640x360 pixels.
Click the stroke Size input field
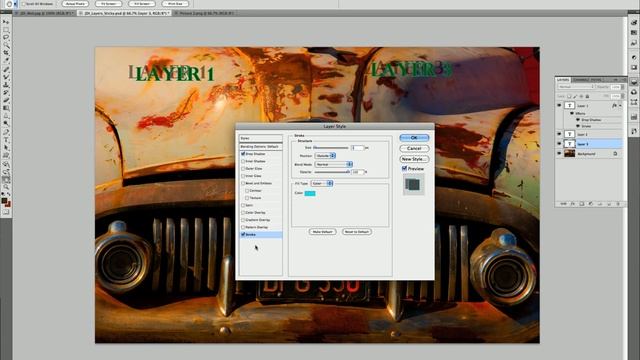coord(357,148)
